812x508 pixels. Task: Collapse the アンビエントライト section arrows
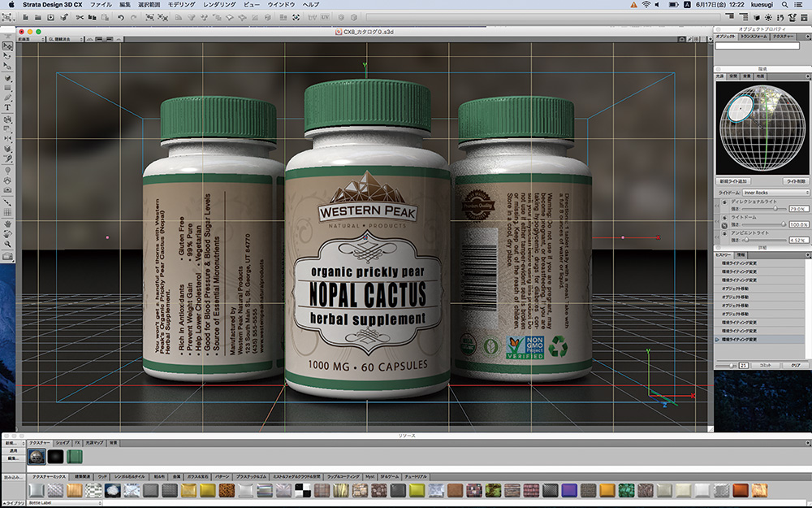[x=717, y=237]
